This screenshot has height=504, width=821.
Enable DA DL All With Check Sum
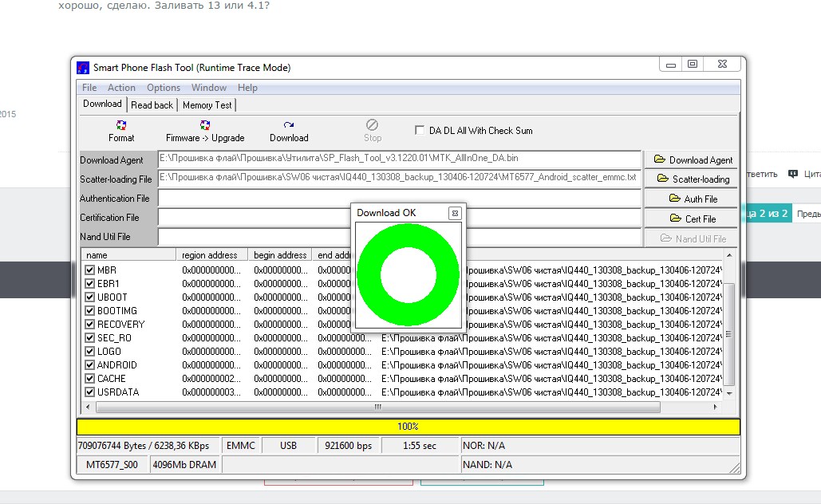click(420, 131)
